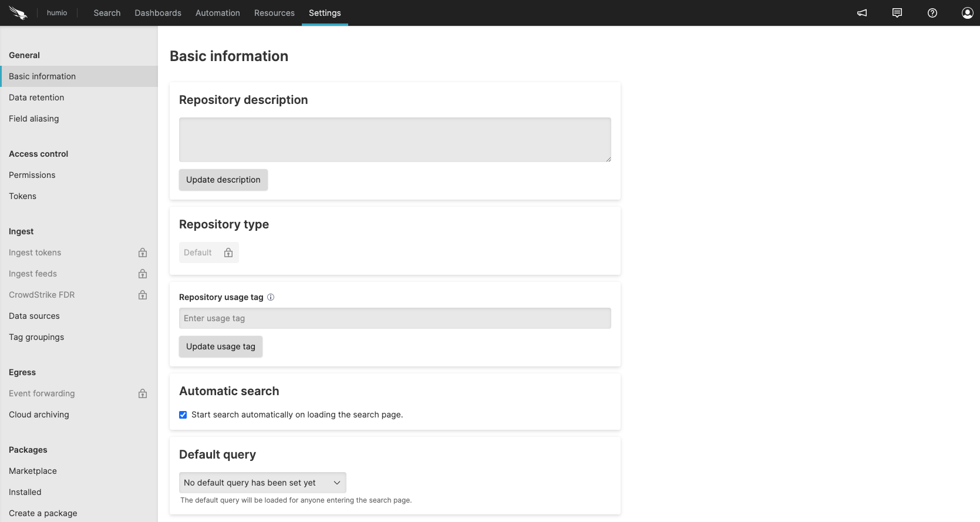Open the announcements megaphone icon
The height and width of the screenshot is (522, 980).
(x=862, y=13)
